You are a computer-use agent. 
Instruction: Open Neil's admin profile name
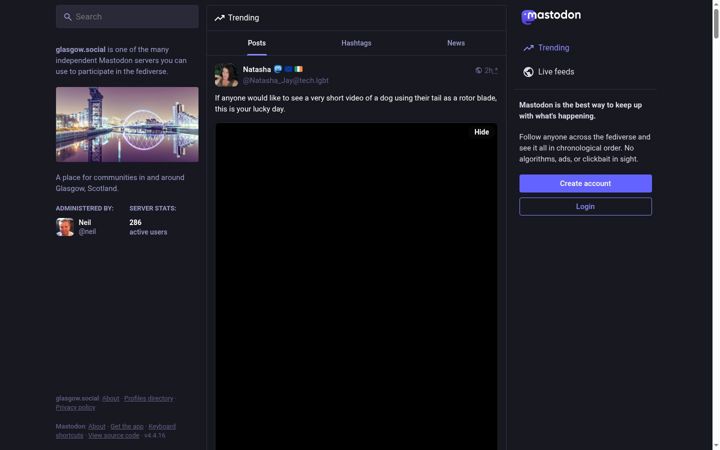click(85, 222)
